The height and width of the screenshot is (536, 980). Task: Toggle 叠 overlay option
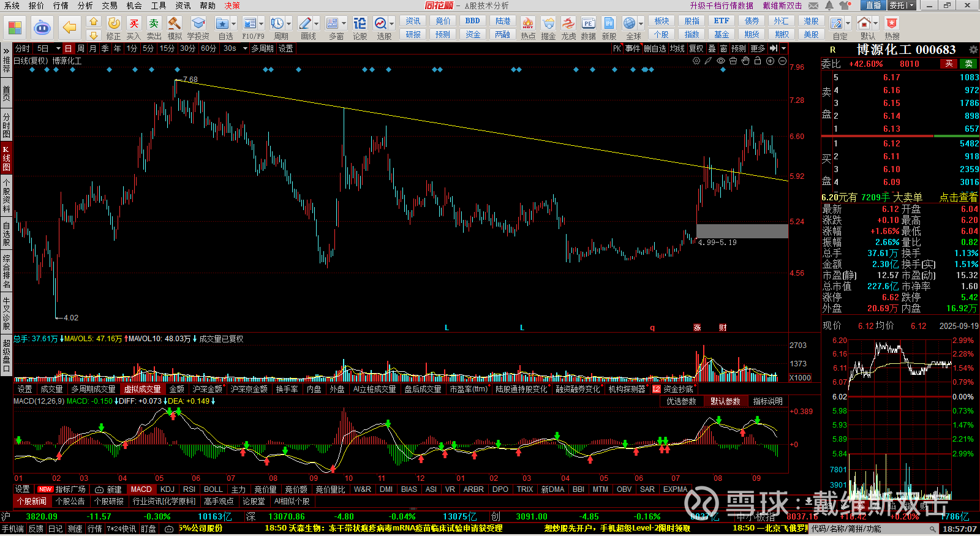pos(712,48)
